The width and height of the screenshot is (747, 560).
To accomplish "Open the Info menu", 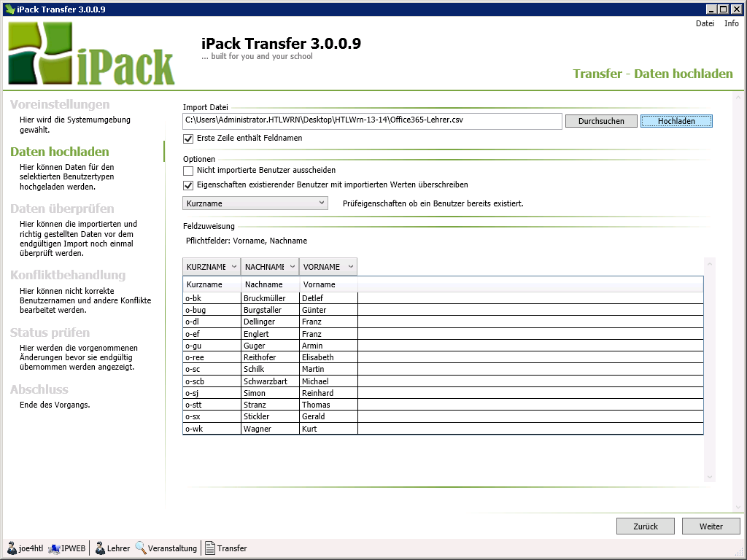I will (731, 23).
